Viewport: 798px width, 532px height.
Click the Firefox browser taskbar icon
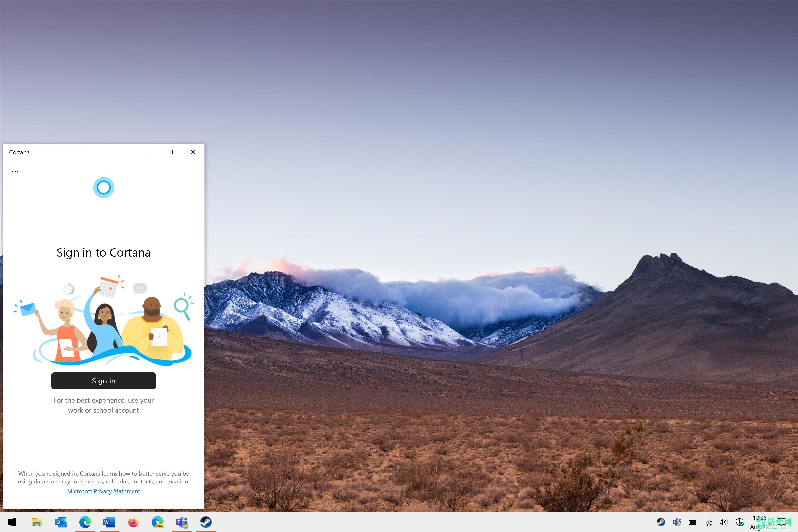[x=133, y=522]
